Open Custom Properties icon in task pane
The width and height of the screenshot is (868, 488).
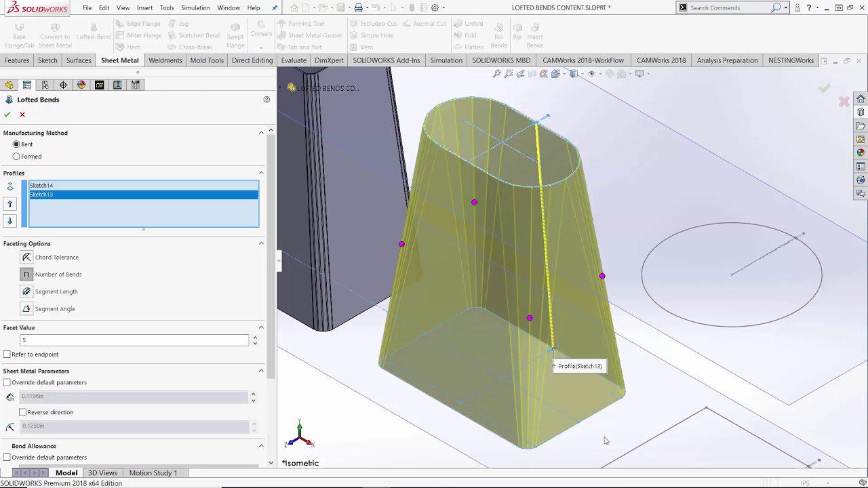pos(861,166)
